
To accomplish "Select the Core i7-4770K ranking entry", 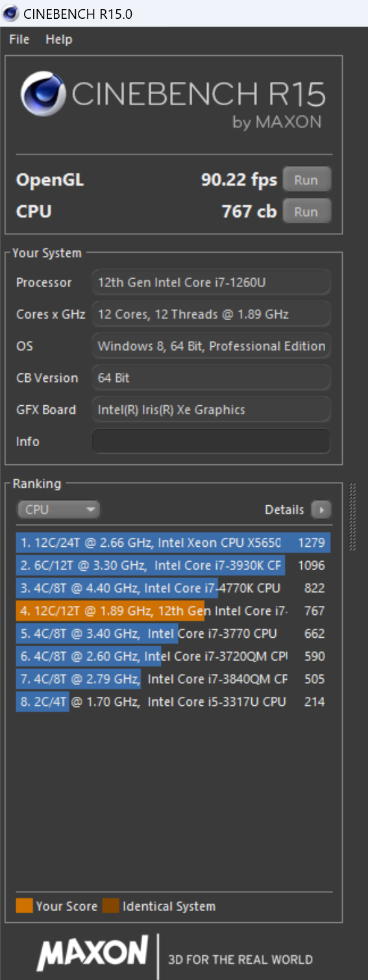I will pos(173,588).
